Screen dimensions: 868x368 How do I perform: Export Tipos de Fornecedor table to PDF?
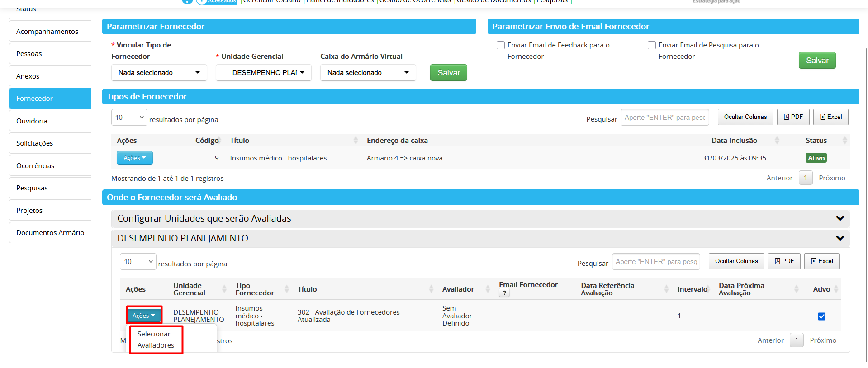coord(793,117)
